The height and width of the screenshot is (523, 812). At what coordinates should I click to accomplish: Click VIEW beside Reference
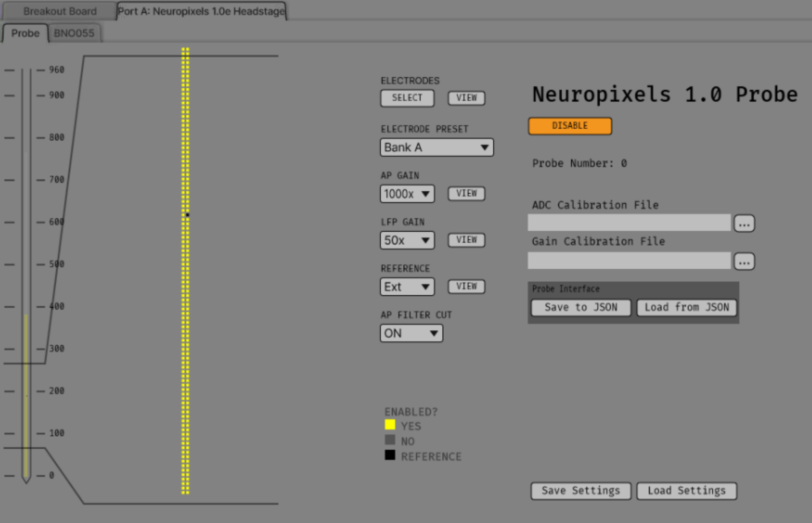[x=466, y=286]
